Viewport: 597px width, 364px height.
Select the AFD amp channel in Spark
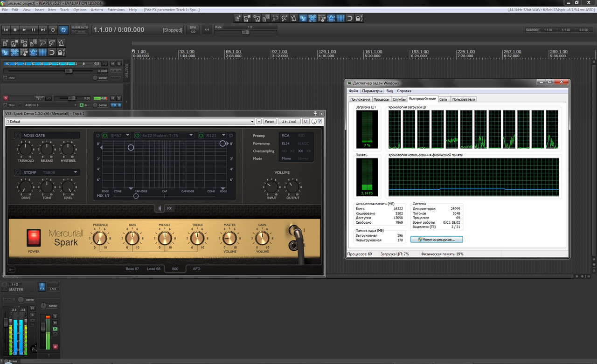coord(196,269)
